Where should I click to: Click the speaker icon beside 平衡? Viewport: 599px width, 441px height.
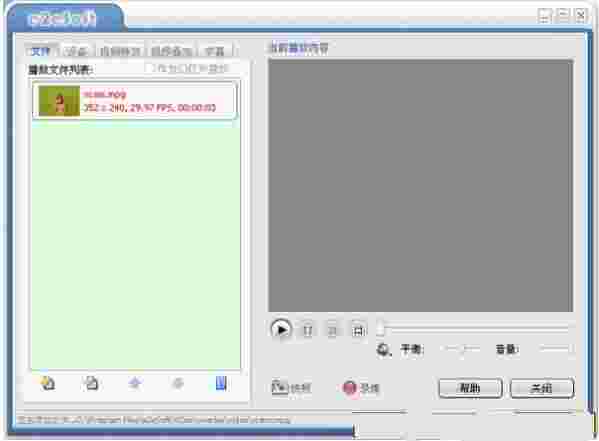tap(384, 349)
